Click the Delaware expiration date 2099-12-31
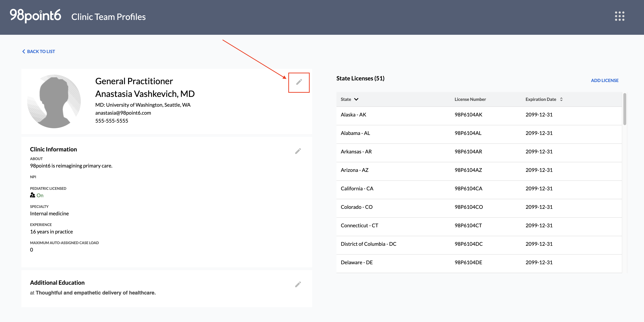This screenshot has width=644, height=322. (539, 263)
